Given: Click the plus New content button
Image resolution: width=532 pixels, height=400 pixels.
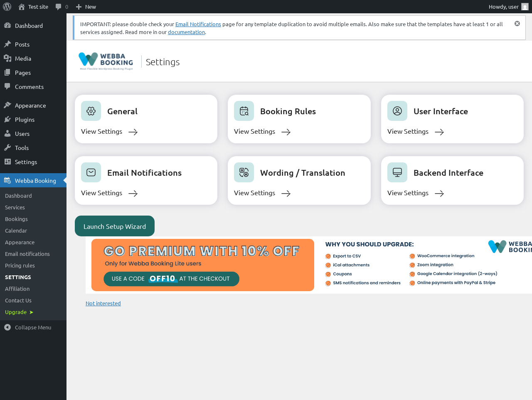Looking at the screenshot, I should click(86, 7).
